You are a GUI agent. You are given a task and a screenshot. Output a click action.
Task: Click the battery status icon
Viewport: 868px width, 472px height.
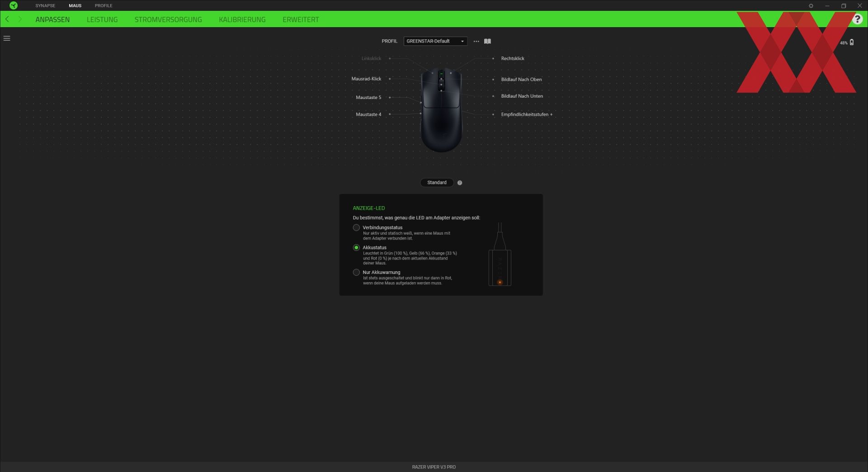852,42
